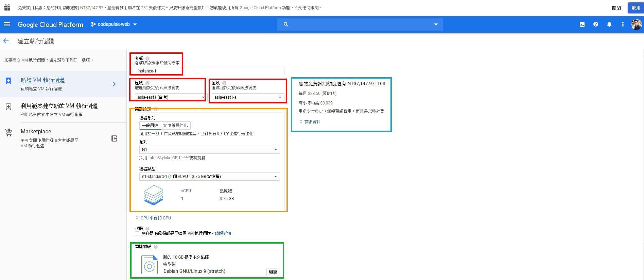Select 新增 VM 執行個體 option

[63, 84]
